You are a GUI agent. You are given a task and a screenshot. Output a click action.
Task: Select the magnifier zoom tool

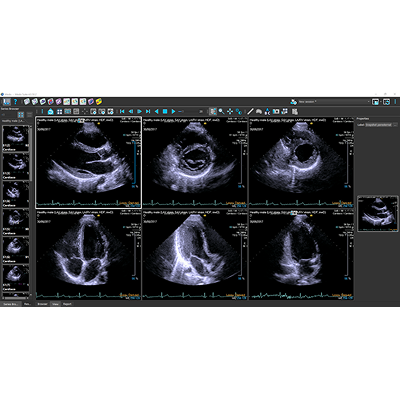221,111
